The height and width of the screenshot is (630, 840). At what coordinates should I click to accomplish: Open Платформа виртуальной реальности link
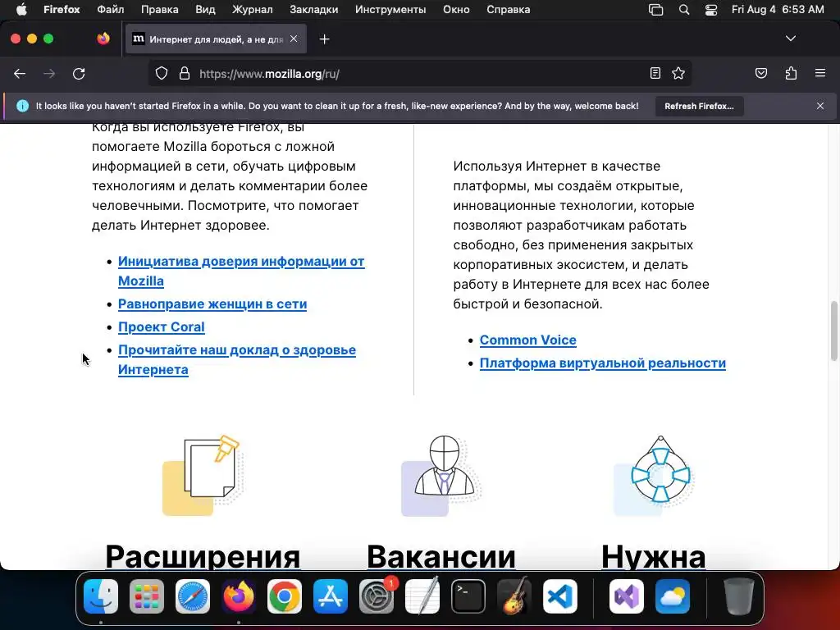(x=603, y=363)
